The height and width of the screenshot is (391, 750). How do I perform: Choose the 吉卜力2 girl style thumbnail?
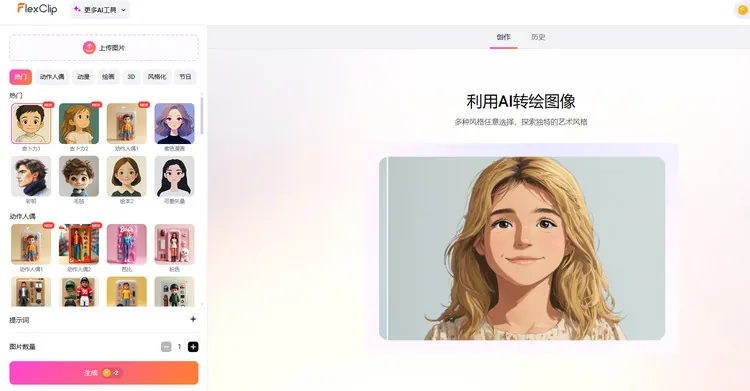click(79, 123)
